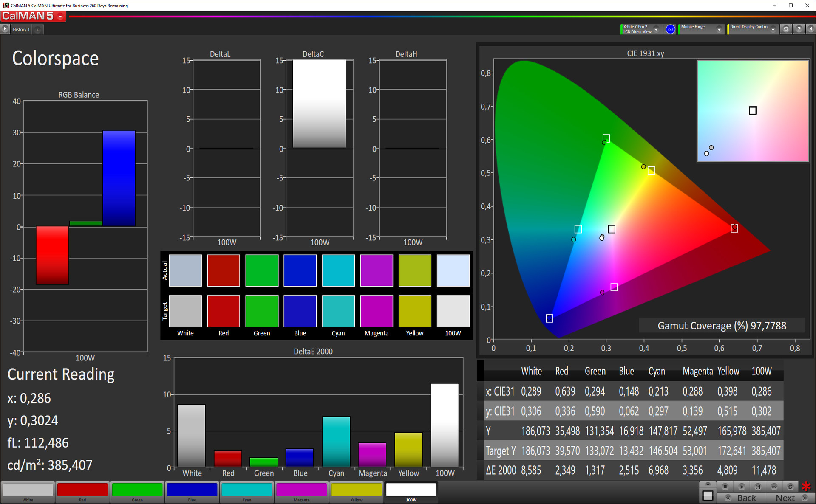Expand the X-Rite i1Pro 2 meter dropdown
The image size is (816, 504).
click(656, 29)
